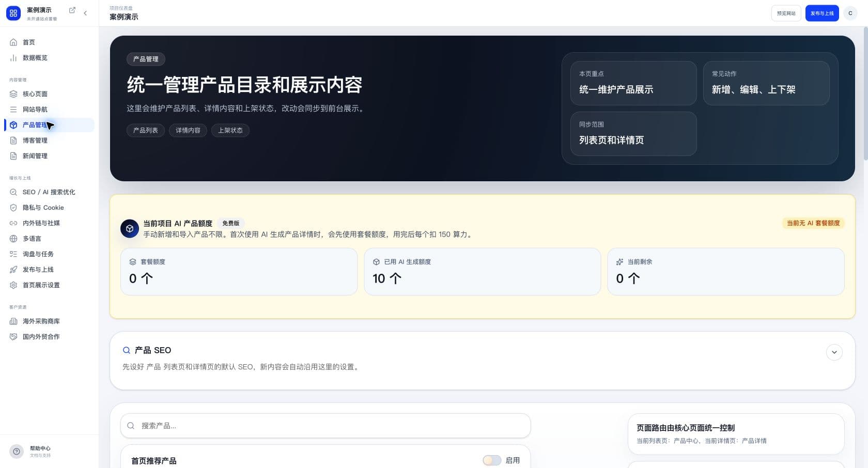This screenshot has width=868, height=468.
Task: Click the 发布与上线 rocket icon
Action: point(13,270)
